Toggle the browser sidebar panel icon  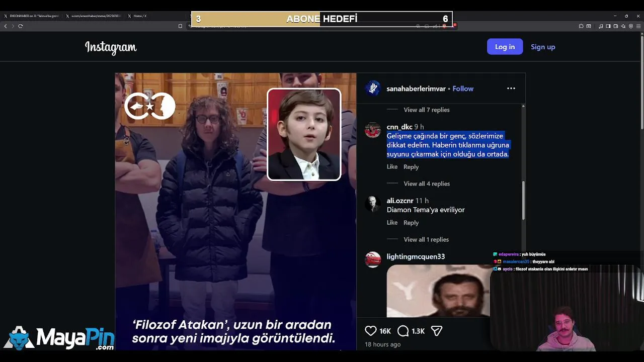tap(608, 26)
